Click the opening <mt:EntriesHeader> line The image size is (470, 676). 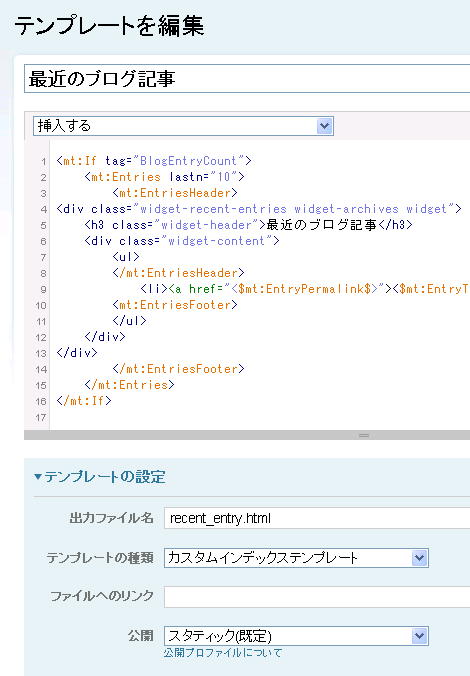pyautogui.click(x=175, y=193)
